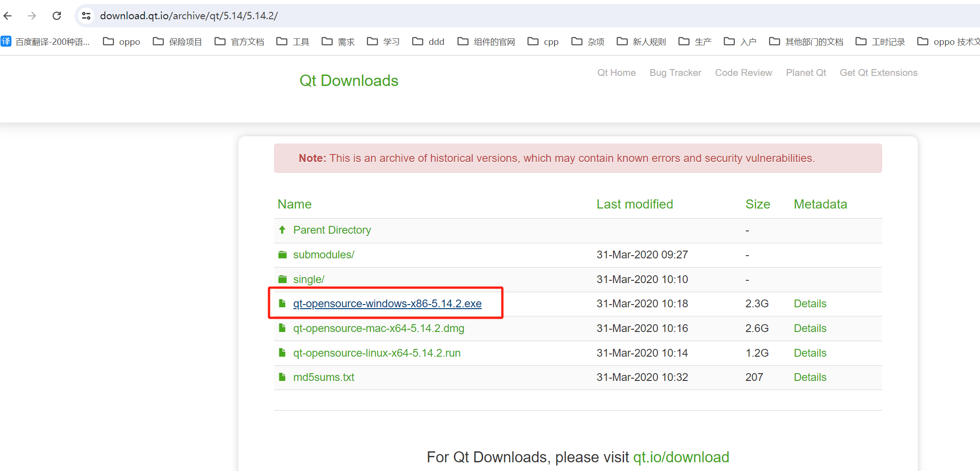The height and width of the screenshot is (471, 980).
Task: Open the 学习 bookmark folder
Action: 383,42
